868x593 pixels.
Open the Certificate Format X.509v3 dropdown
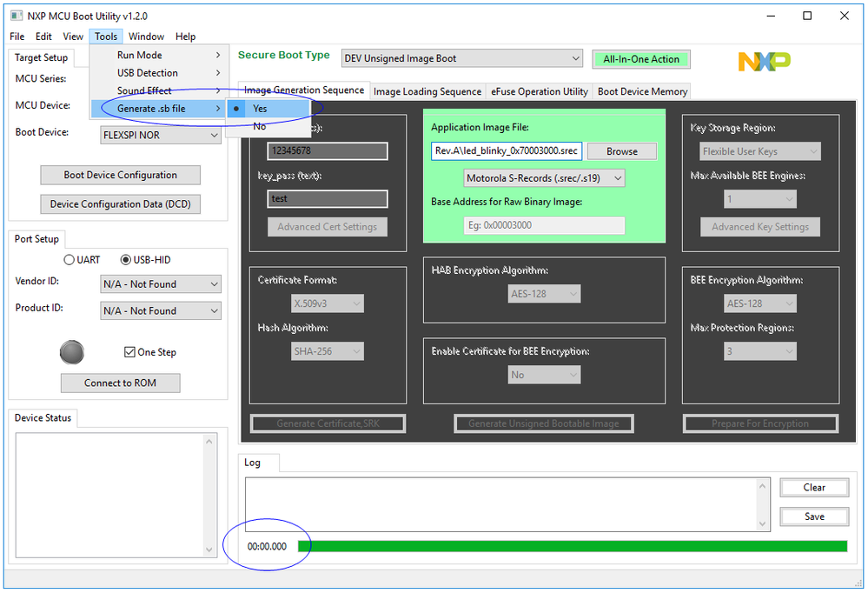click(x=328, y=303)
